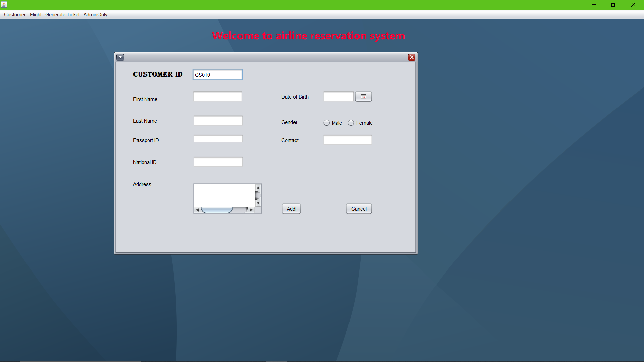This screenshot has height=362, width=644.
Task: Open the Customer menu
Action: pyautogui.click(x=15, y=14)
